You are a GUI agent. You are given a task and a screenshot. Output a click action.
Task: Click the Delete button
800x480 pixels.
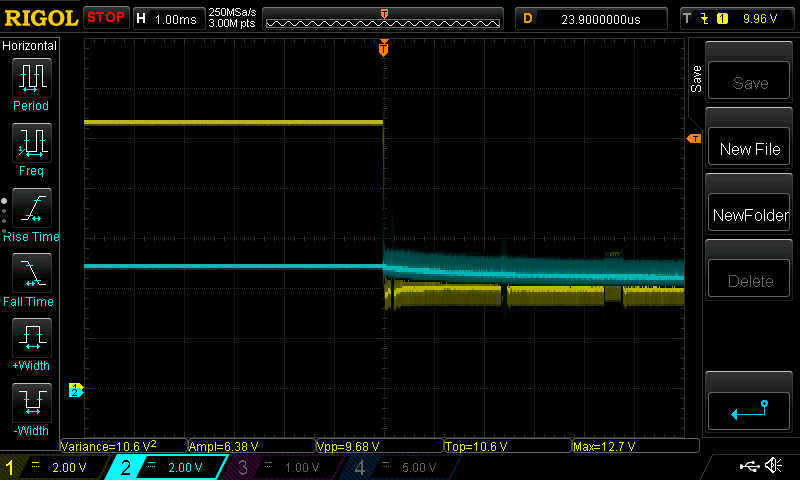point(749,279)
